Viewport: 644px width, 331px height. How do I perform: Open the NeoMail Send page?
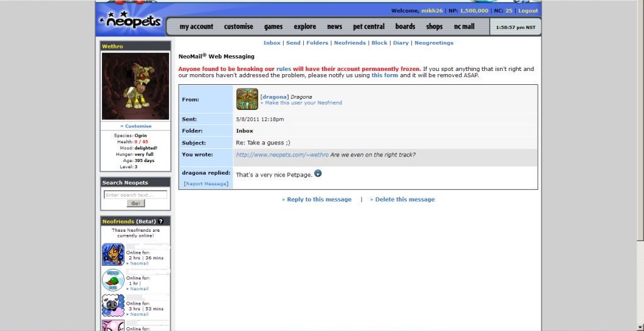[293, 43]
